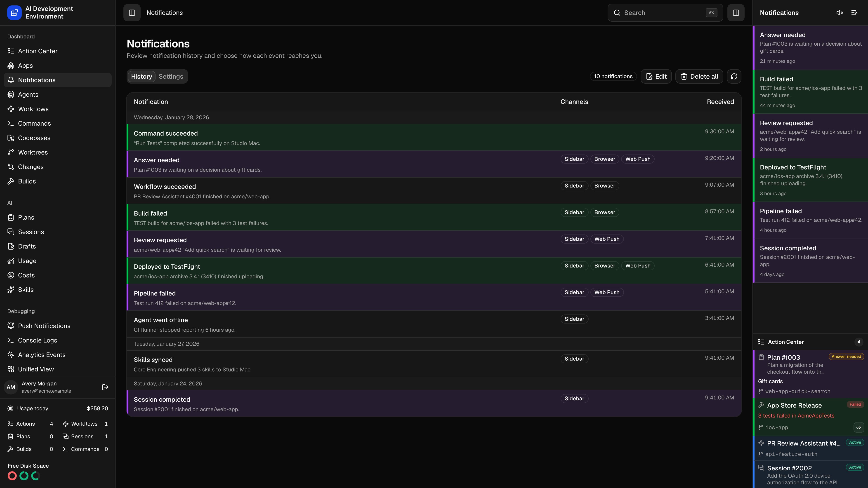Screen dimensions: 868x488
Task: Click Browser chip on Workflow succeeded row
Action: [604, 185]
